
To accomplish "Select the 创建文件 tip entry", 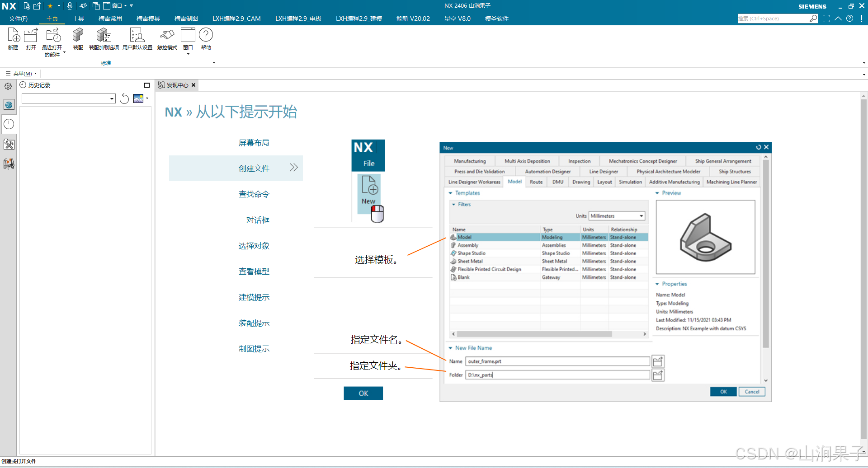I will 236,168.
